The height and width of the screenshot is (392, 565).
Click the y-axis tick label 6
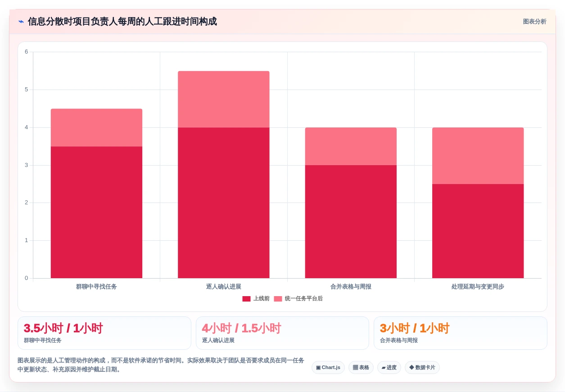[26, 52]
